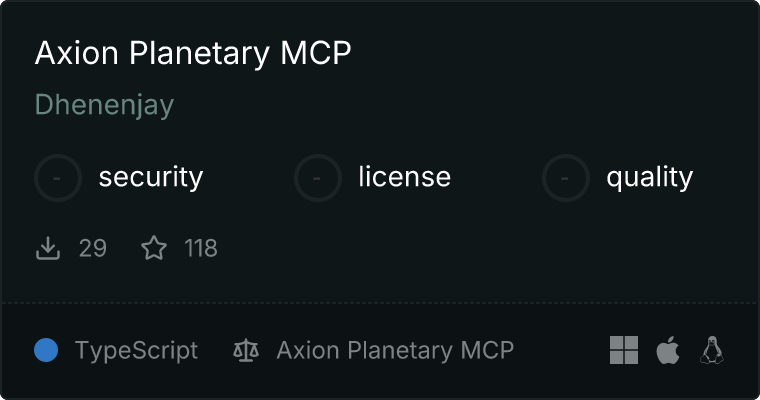
Task: Visit author Dhenenjay's profile
Action: click(104, 105)
